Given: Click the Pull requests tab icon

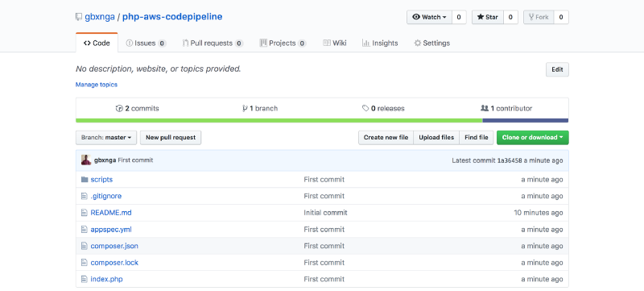Looking at the screenshot, I should click(186, 43).
